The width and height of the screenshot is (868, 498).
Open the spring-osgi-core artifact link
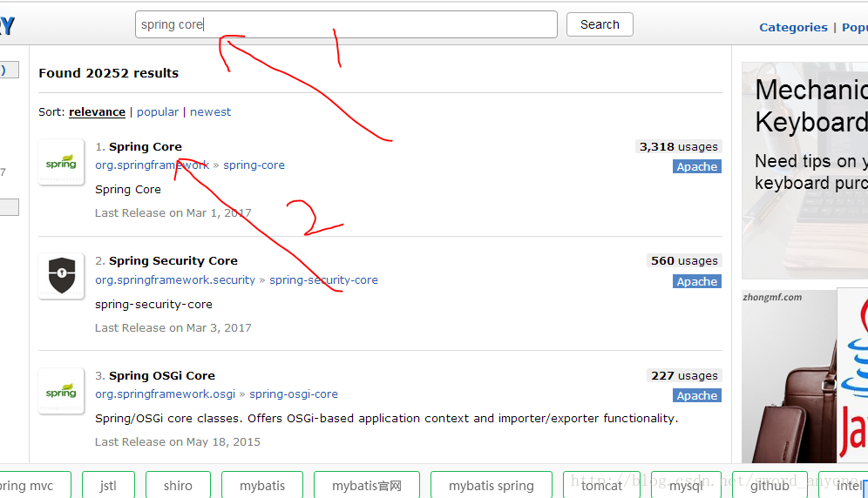[294, 394]
